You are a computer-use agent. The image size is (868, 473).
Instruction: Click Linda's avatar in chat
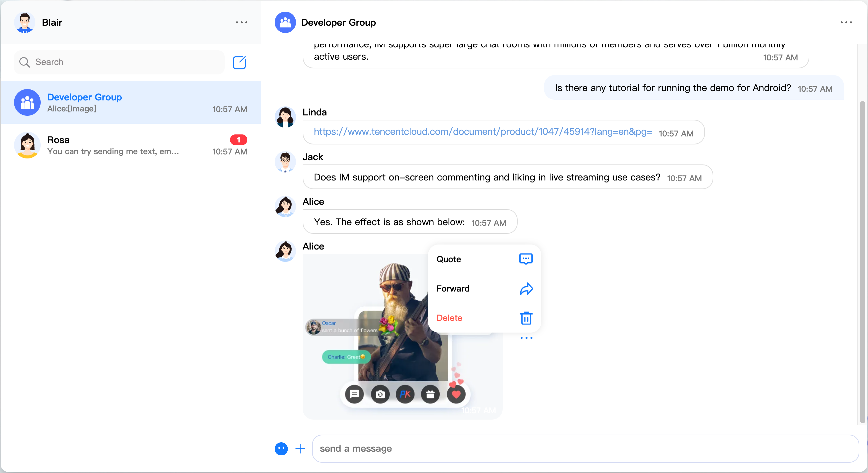pyautogui.click(x=285, y=117)
